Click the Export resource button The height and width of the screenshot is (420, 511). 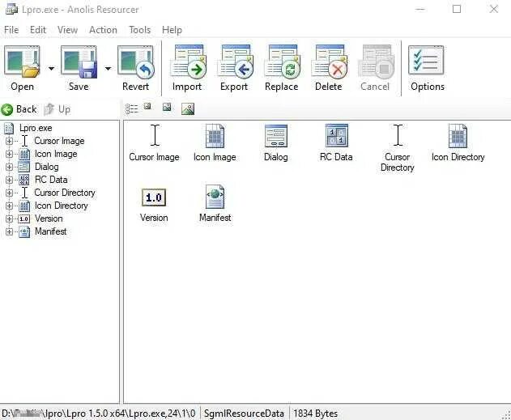(234, 68)
